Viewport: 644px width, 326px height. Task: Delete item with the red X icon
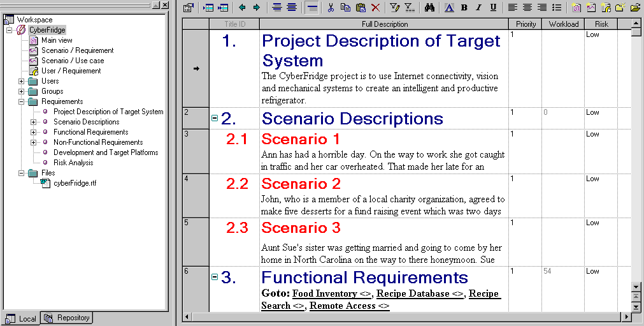[375, 8]
